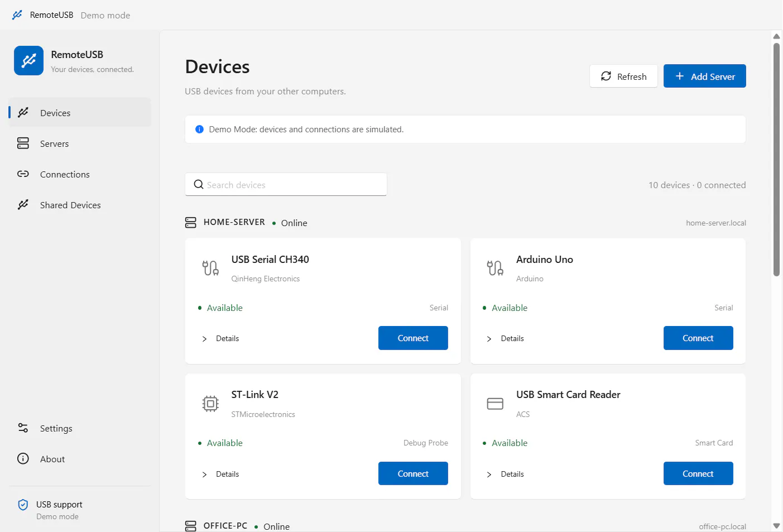Screen dimensions: 783x532
Task: Expand Details for ST-Link V2
Action: [x=220, y=475]
